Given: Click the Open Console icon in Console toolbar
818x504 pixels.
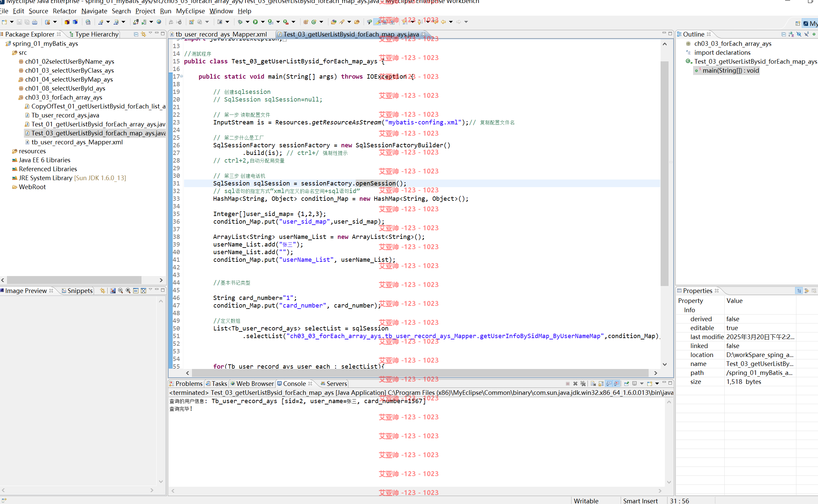Looking at the screenshot, I should pos(649,384).
